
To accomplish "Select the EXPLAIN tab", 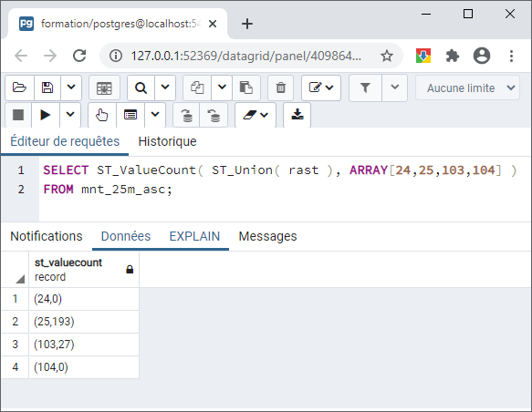I will pyautogui.click(x=194, y=236).
